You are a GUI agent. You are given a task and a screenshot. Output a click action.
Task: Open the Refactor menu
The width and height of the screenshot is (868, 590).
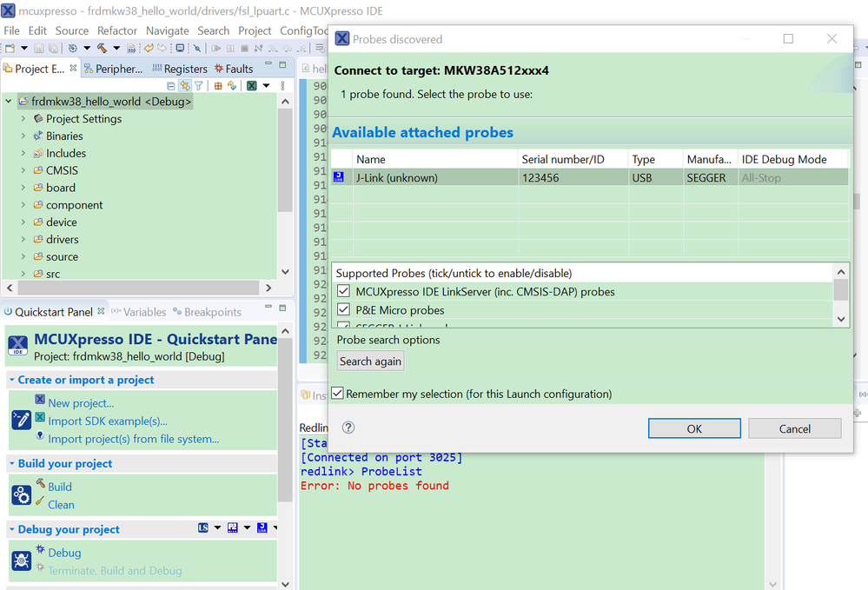pos(116,30)
